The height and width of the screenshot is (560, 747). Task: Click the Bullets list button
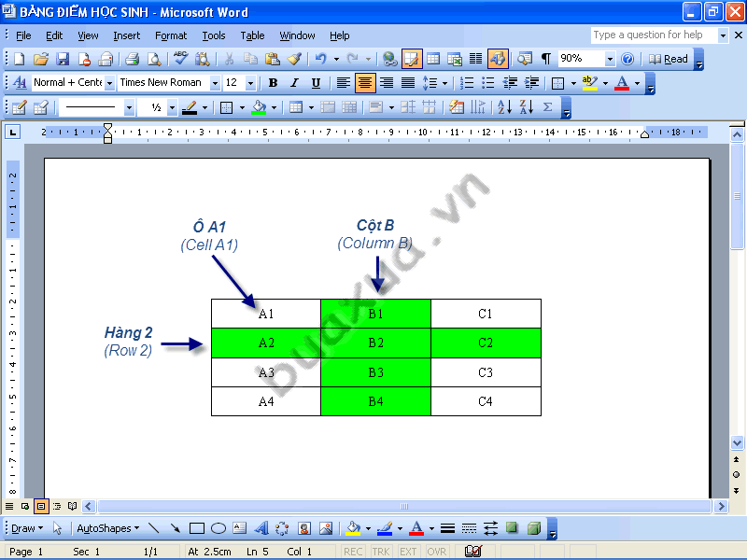click(488, 83)
